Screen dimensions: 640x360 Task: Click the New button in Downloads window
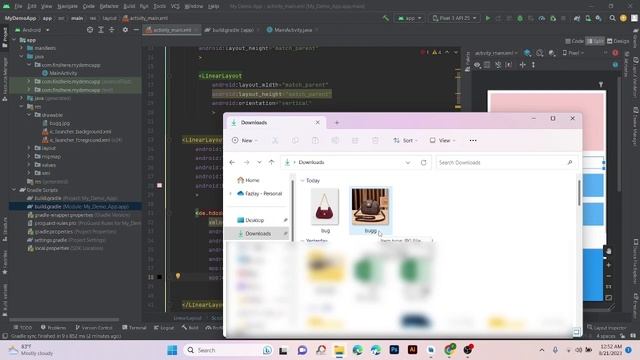coord(245,140)
